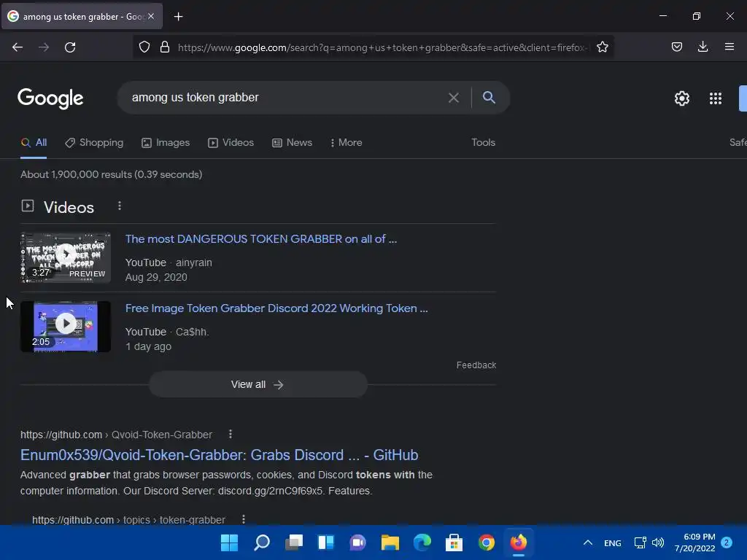Switch to the Images results tab
747x560 pixels.
coord(166,142)
